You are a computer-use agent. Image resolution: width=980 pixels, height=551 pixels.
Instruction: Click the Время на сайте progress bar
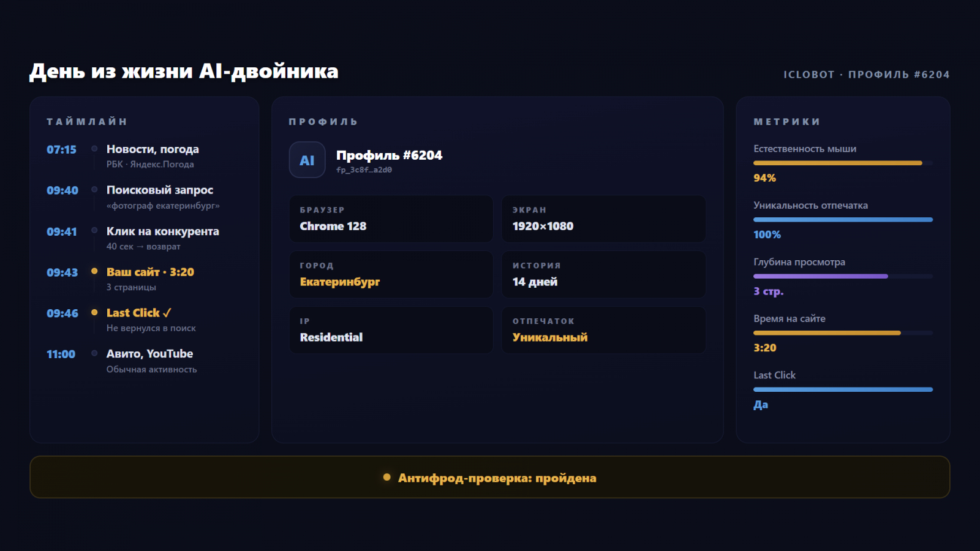point(843,333)
